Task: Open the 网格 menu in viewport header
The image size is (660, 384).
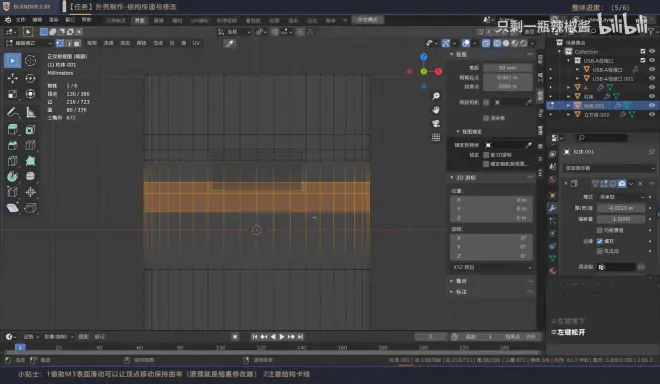Action: pos(141,43)
